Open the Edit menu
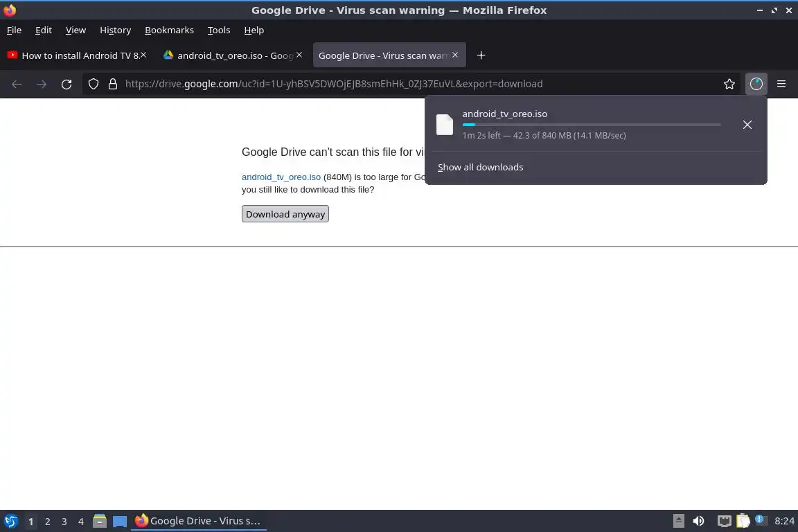Screen dimensions: 798x532 [x=43, y=30]
